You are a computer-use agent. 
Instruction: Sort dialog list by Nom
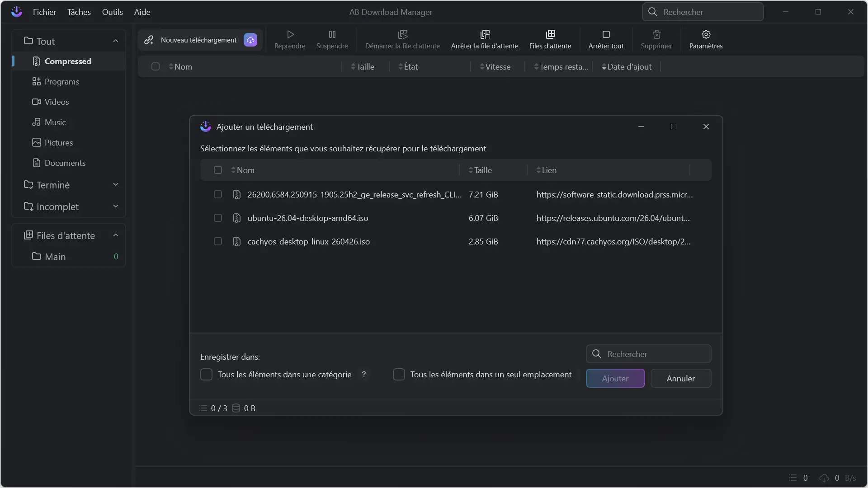click(x=243, y=170)
